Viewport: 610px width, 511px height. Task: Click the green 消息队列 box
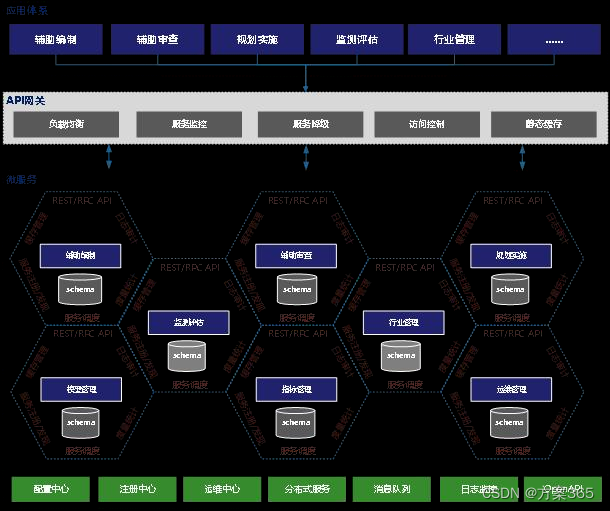pyautogui.click(x=392, y=489)
